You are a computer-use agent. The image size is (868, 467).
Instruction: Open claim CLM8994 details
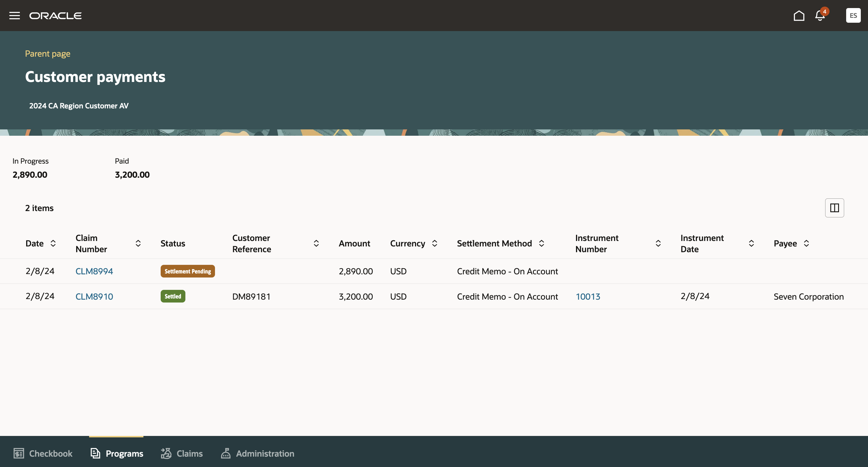click(x=94, y=271)
